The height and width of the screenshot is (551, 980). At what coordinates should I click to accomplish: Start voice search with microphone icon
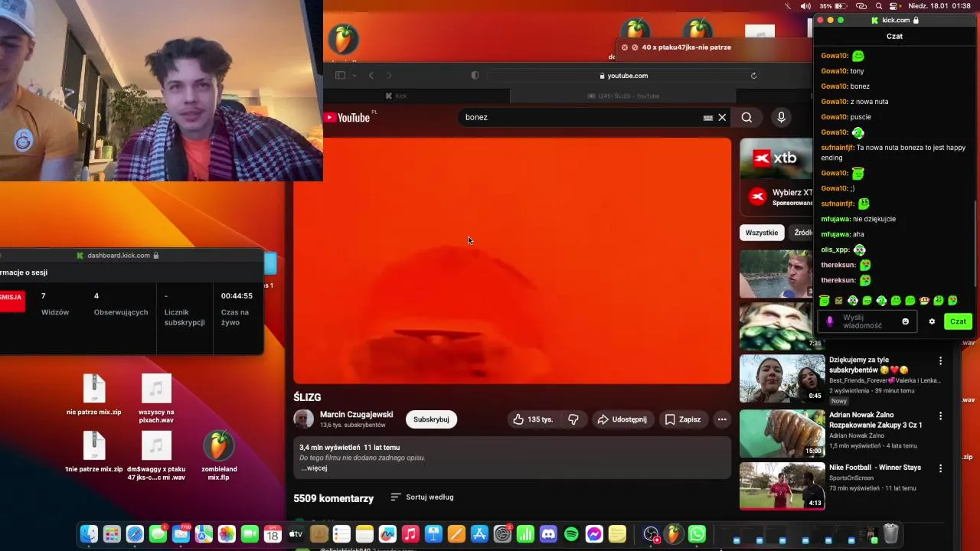coord(781,117)
